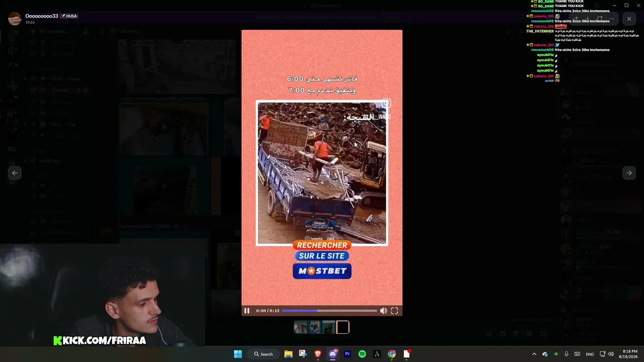Open network settings from the tray icon

[603, 354]
